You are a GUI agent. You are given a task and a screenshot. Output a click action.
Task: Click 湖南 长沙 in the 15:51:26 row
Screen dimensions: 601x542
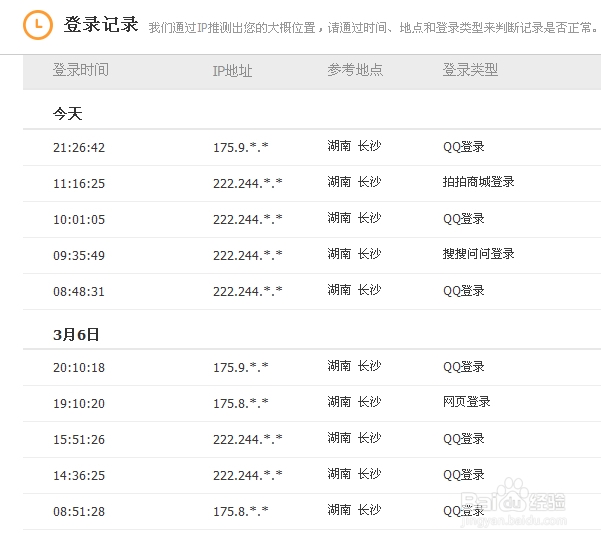tap(354, 438)
